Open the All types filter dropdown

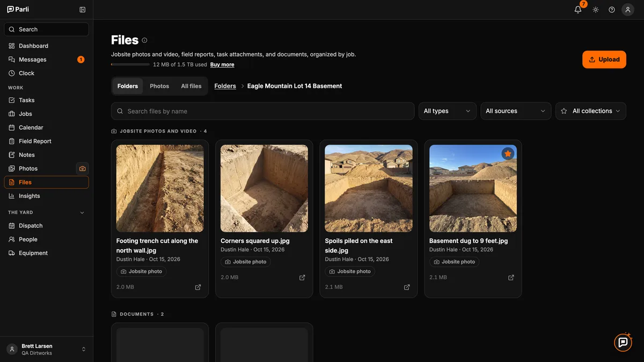click(x=447, y=111)
